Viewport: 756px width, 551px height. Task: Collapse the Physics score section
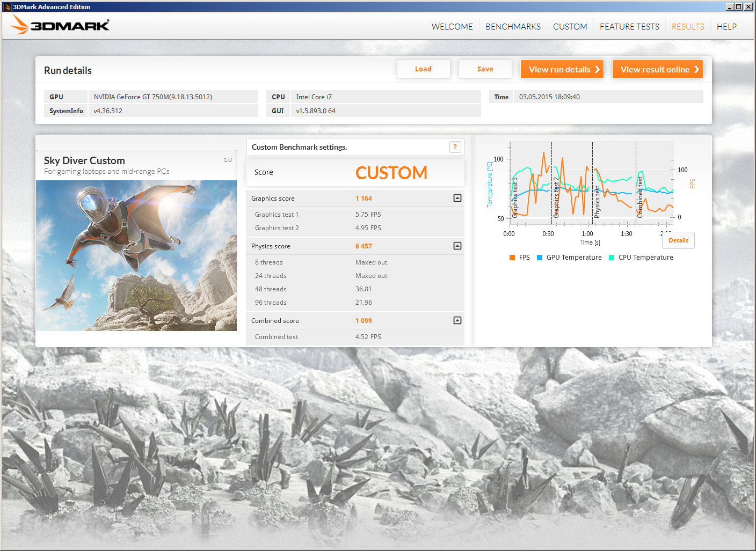[x=457, y=246]
